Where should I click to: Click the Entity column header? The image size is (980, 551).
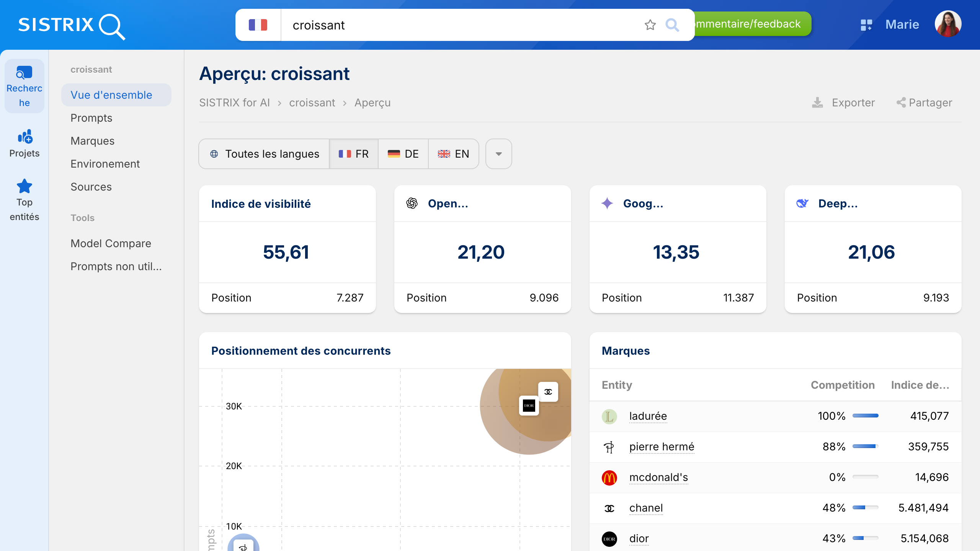tap(617, 385)
